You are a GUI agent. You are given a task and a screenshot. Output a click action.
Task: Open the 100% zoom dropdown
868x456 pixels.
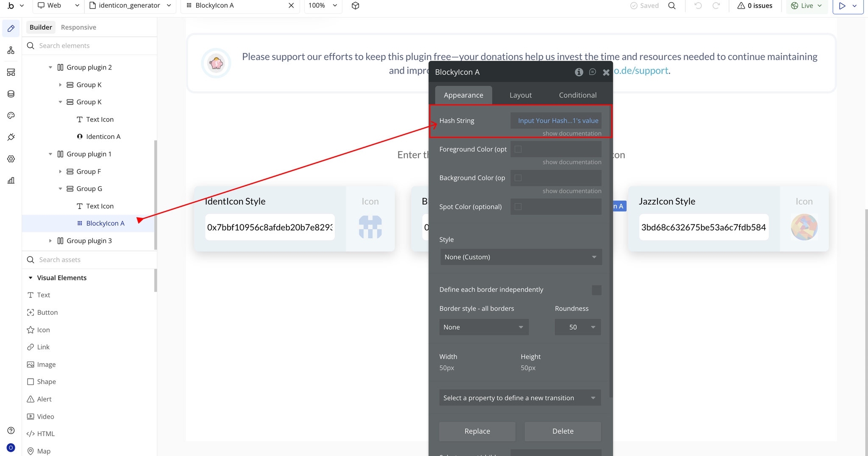(x=323, y=6)
